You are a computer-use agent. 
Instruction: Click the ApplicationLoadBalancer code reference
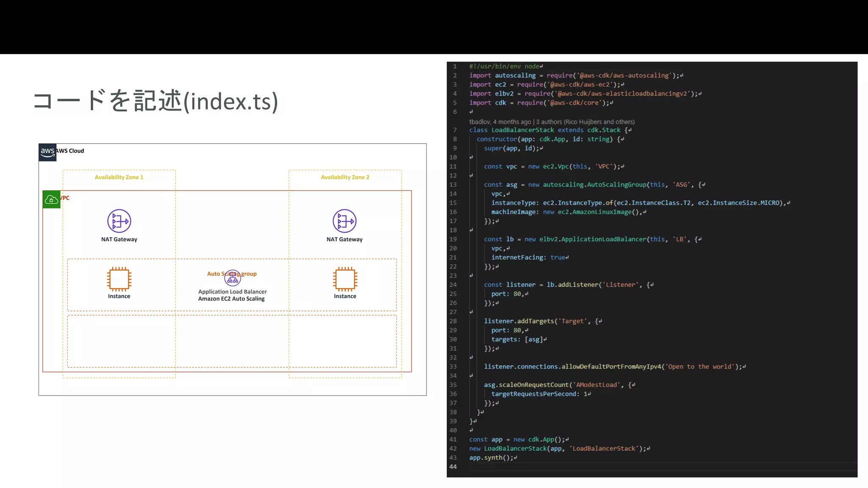pos(604,239)
